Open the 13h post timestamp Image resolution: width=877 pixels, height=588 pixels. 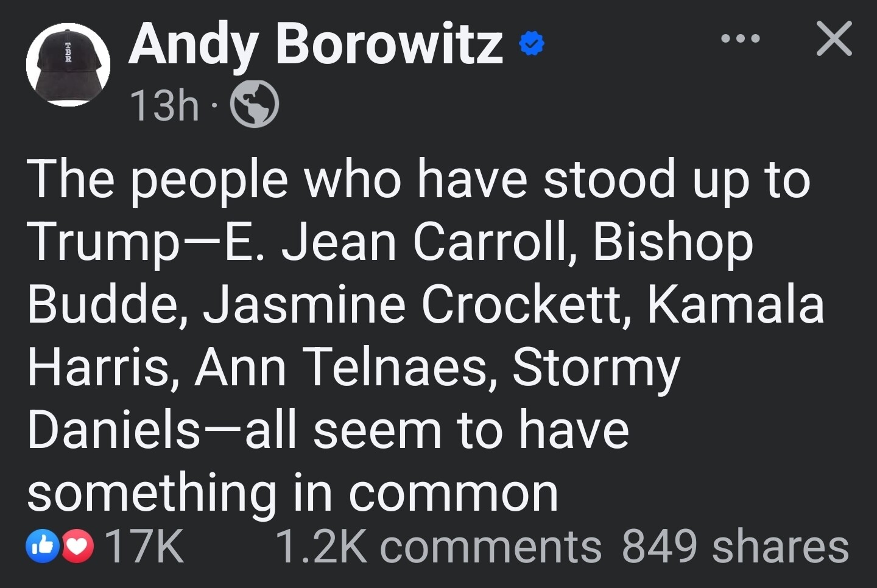[164, 105]
